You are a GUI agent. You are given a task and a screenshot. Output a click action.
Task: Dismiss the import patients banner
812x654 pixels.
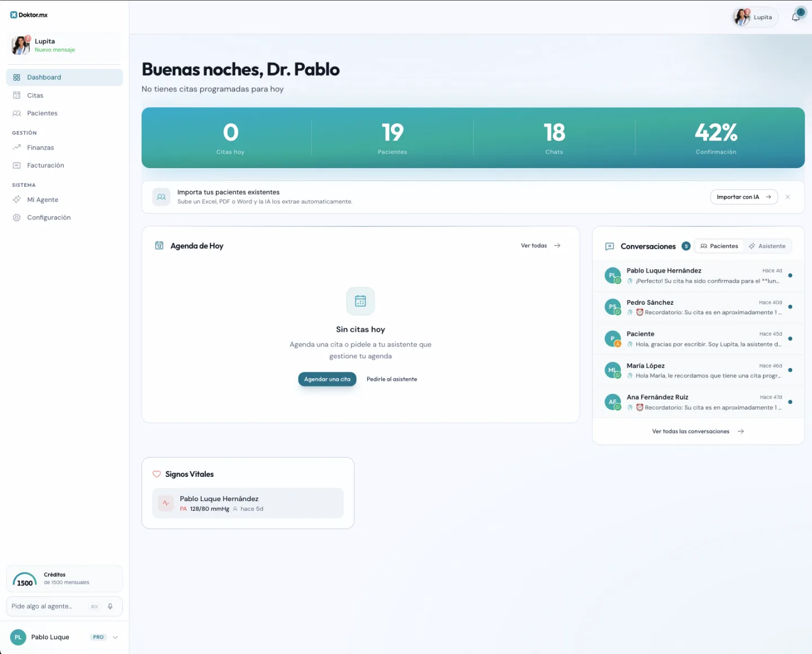coord(788,197)
